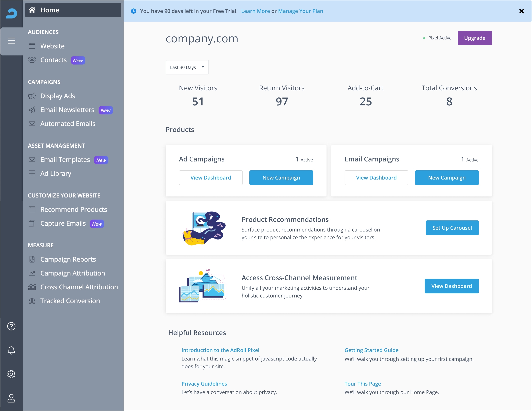Open the notifications bell icon

click(x=11, y=350)
